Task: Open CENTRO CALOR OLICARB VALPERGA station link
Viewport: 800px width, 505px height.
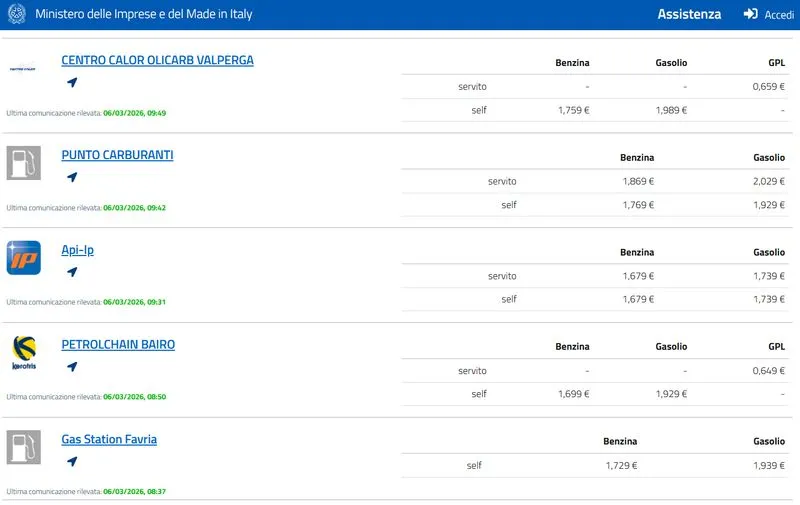Action: [157, 60]
